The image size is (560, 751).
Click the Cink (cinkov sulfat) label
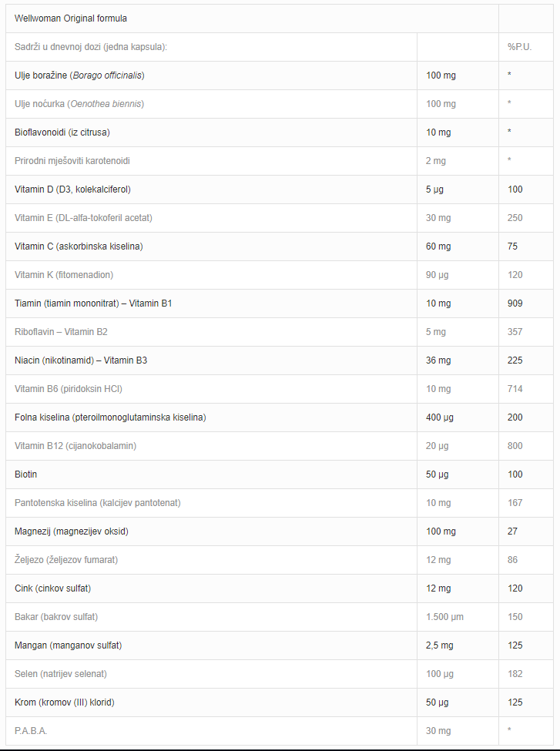coord(52,588)
